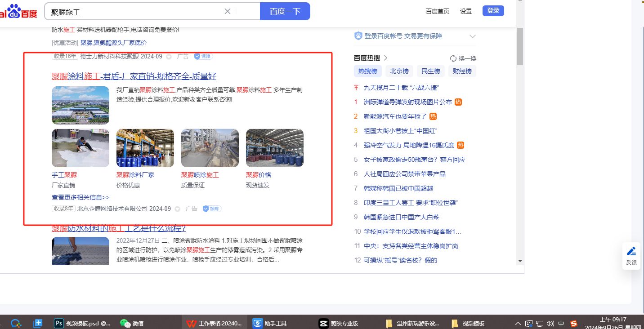The width and height of the screenshot is (644, 329).
Task: Open Photoshop 视频模板.psd from taskbar
Action: [x=82, y=323]
